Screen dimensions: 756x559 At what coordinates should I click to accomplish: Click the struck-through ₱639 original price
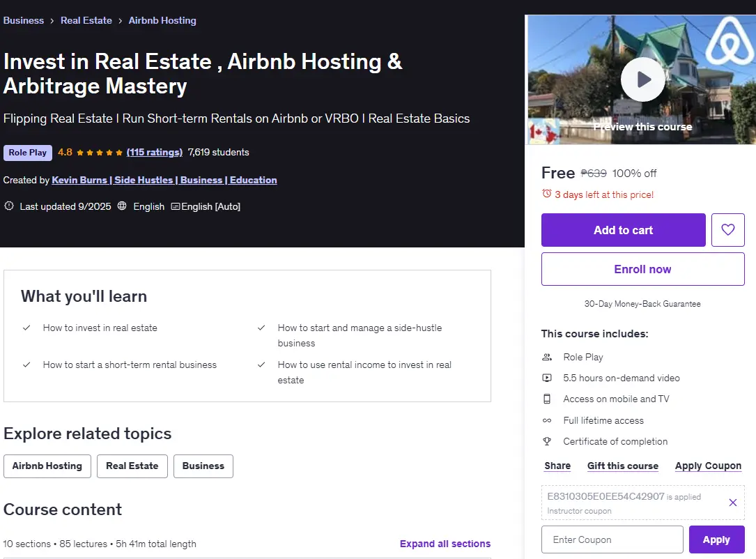point(594,173)
